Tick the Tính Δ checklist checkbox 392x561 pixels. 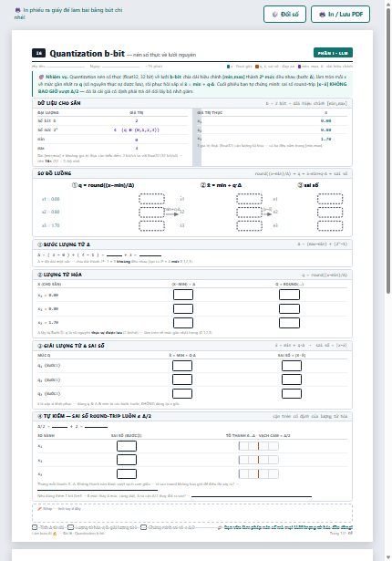coord(35,527)
